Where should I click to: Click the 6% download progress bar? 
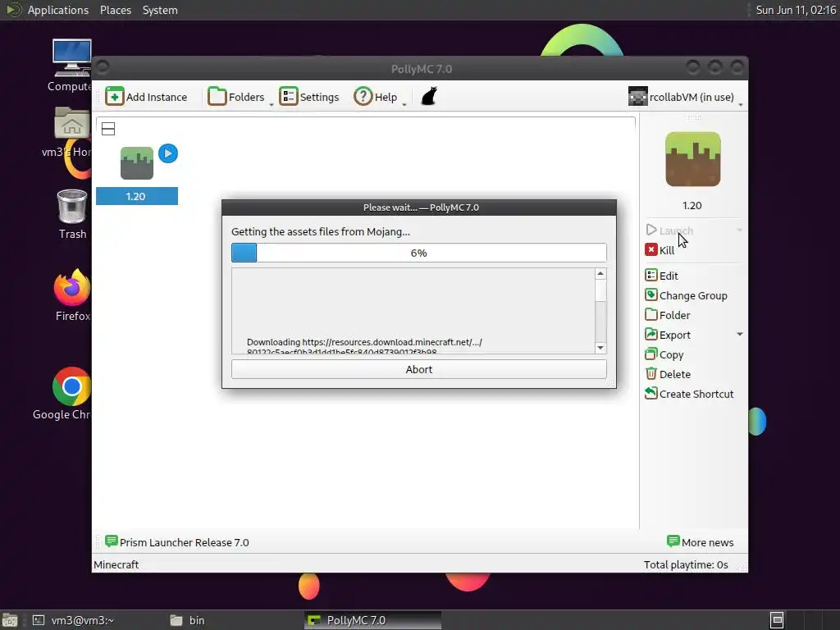pyautogui.click(x=419, y=253)
